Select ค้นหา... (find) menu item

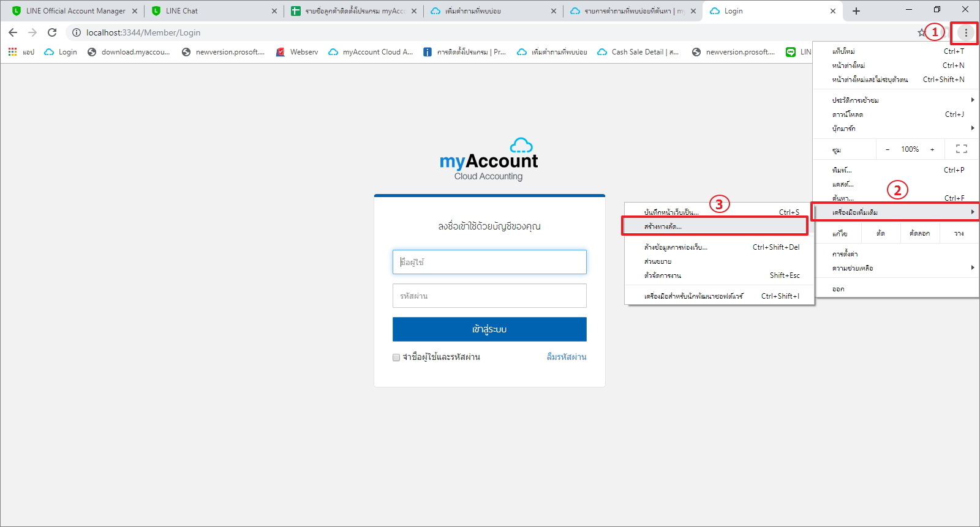pos(896,198)
